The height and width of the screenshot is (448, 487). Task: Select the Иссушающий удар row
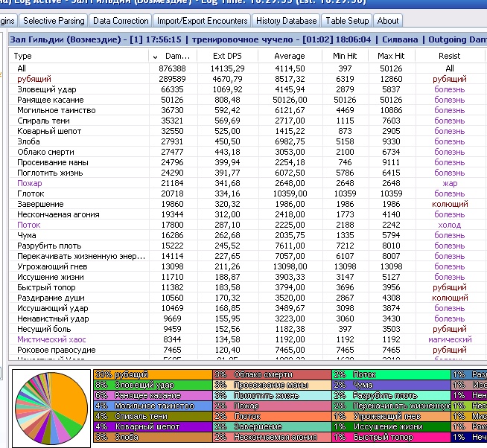[247, 308]
